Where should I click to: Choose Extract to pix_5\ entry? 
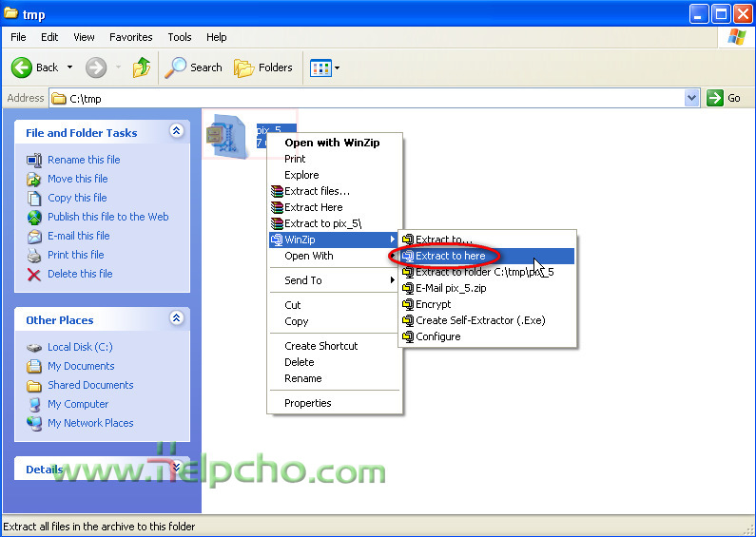(335, 223)
